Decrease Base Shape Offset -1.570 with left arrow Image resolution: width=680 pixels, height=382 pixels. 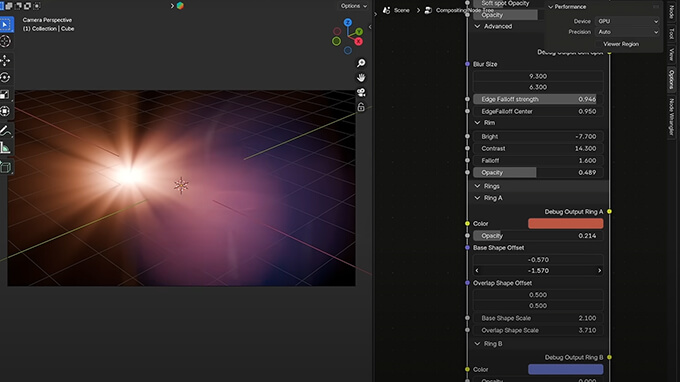(477, 271)
